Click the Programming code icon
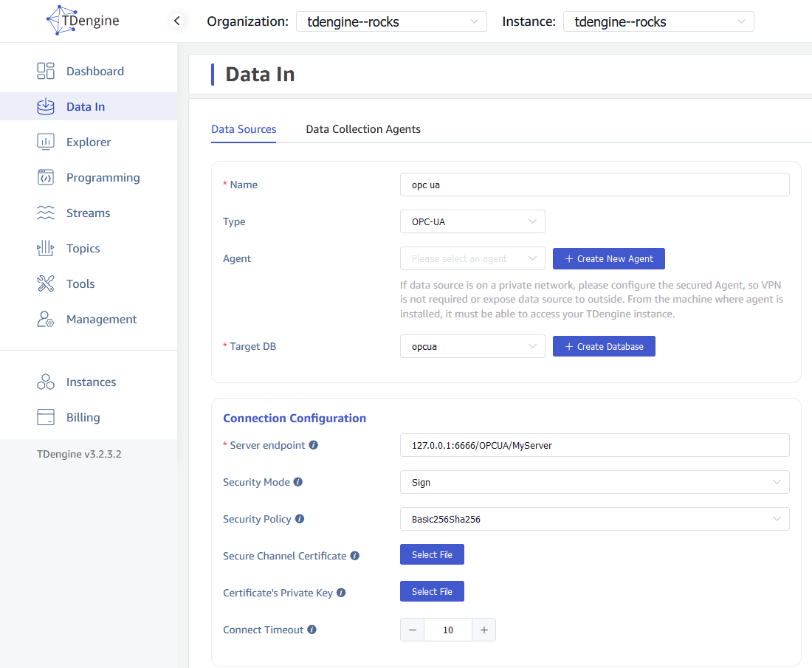 (x=46, y=177)
